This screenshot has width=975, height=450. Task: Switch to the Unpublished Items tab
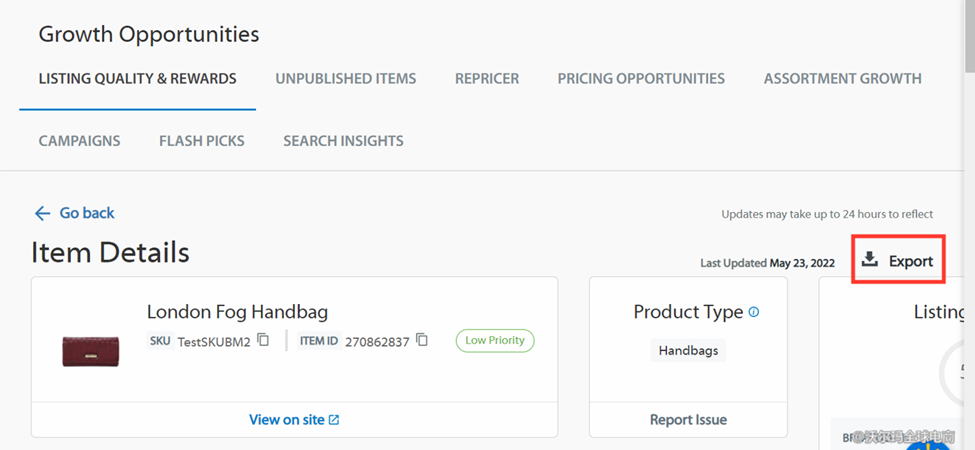click(x=345, y=78)
